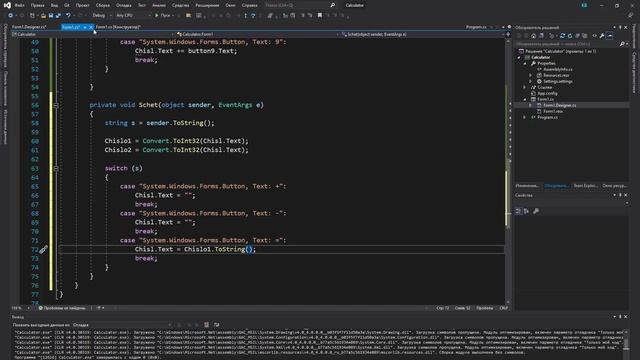Image resolution: width=640 pixels, height=360 pixels.
Task: Open the Справка (Help) menu
Action: 249,5
